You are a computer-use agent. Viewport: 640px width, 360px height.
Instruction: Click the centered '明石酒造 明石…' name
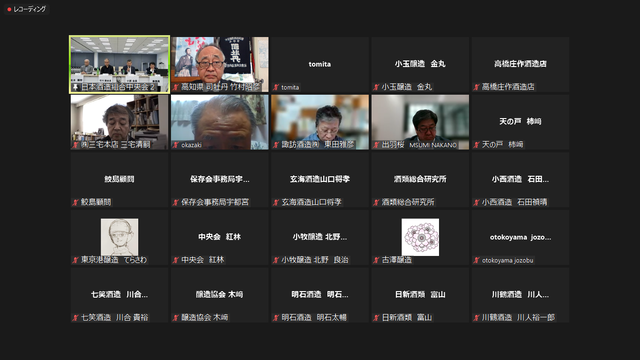(320, 294)
